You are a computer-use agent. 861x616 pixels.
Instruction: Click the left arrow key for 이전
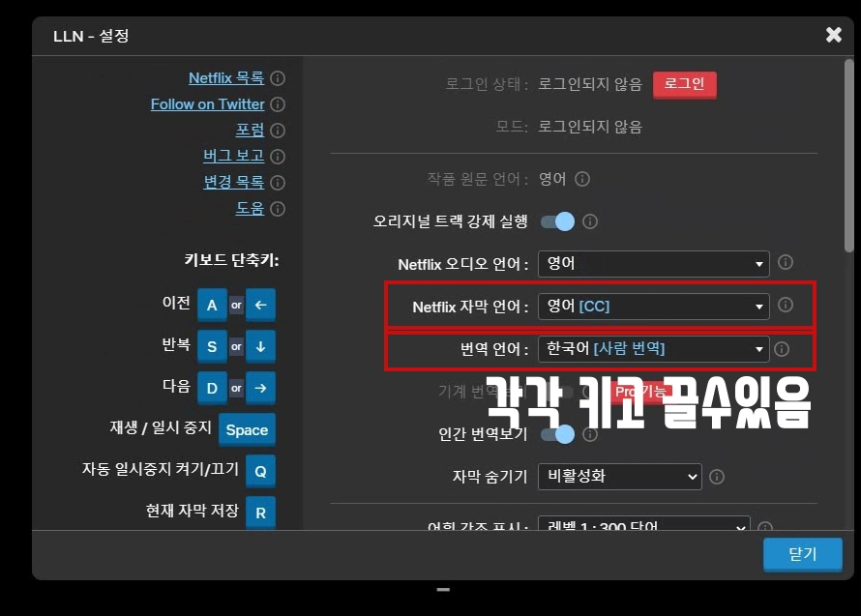point(260,305)
